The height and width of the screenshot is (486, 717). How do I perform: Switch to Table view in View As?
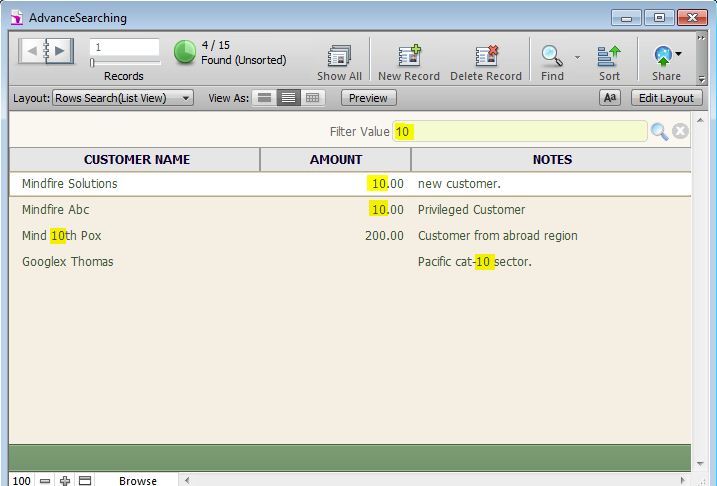point(313,98)
